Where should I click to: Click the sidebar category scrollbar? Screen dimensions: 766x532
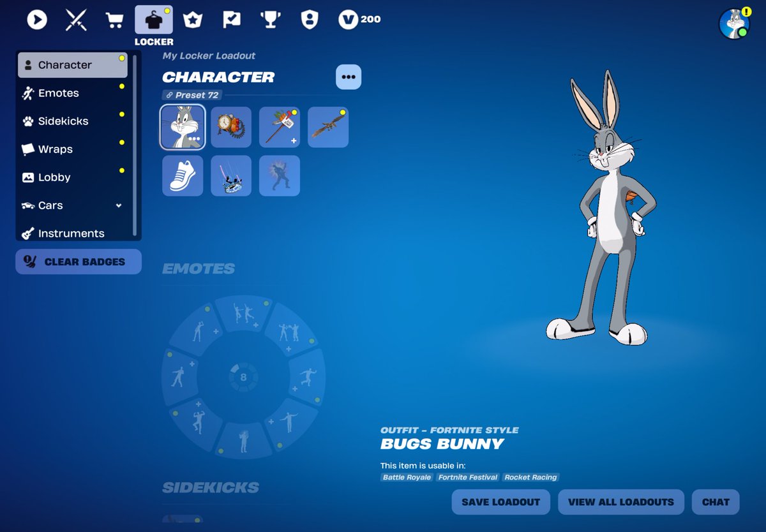tap(135, 145)
